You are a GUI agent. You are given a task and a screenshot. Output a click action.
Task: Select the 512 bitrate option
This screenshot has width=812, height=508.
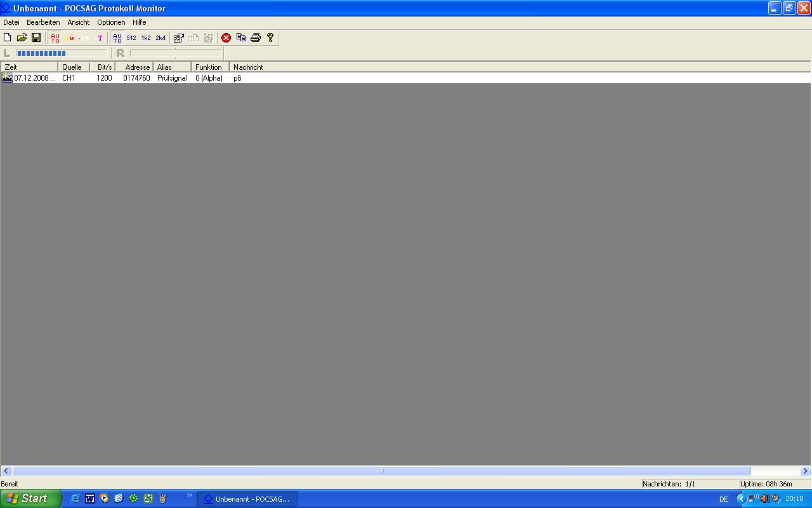[x=131, y=37]
